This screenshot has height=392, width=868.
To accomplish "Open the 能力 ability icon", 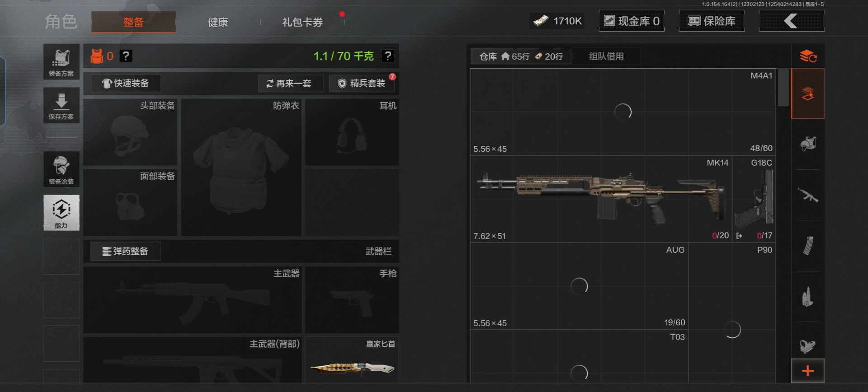I will [61, 213].
